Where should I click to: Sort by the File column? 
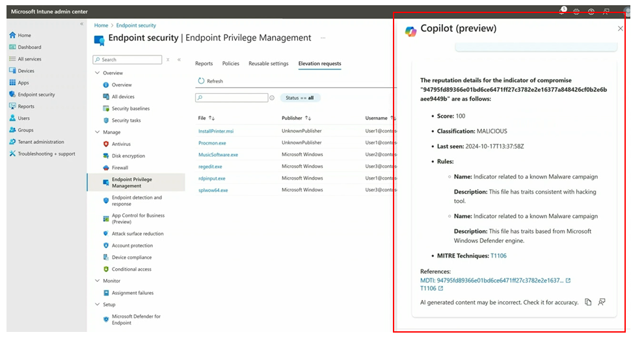(x=206, y=118)
